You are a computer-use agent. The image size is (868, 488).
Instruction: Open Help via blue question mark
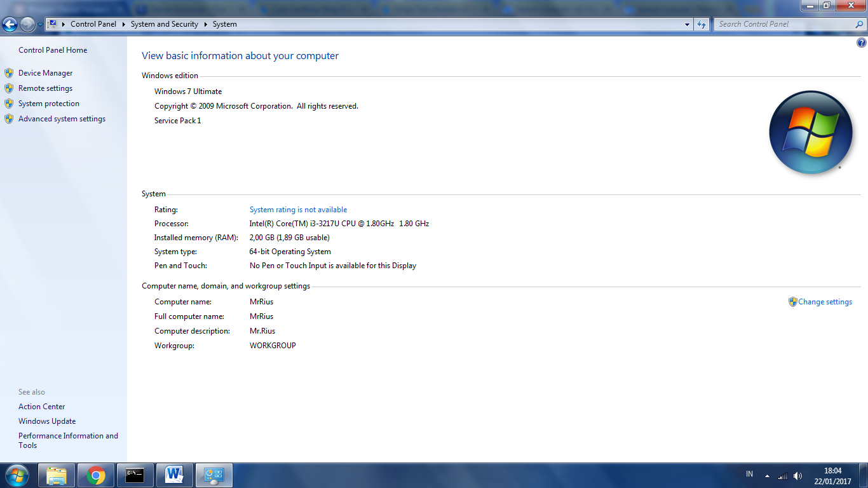[862, 43]
